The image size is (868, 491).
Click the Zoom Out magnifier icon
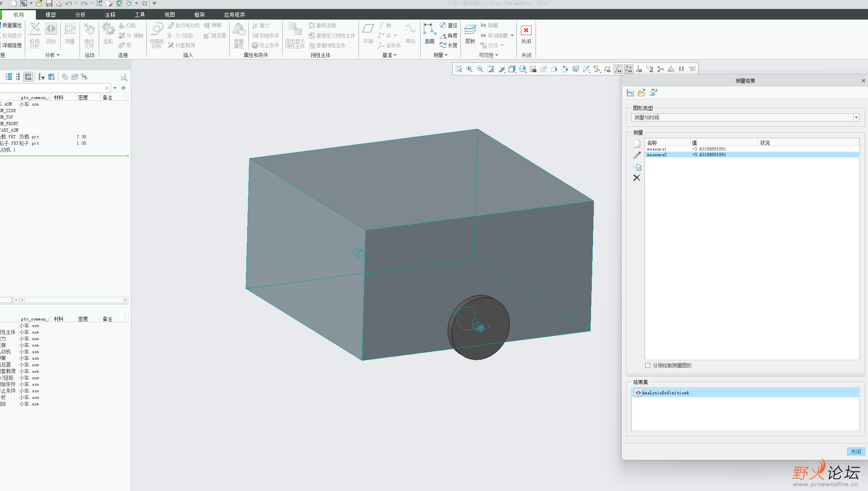480,69
